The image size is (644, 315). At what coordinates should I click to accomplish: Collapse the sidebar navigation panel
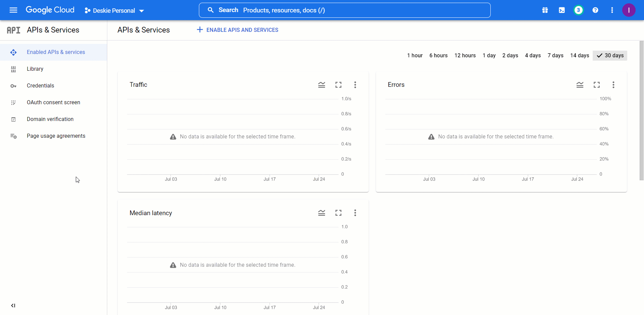pyautogui.click(x=13, y=306)
